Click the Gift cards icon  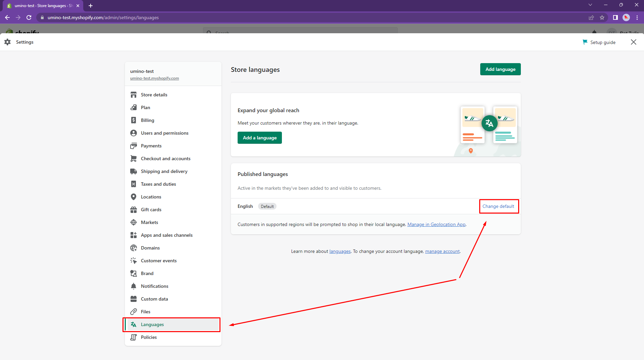click(134, 210)
